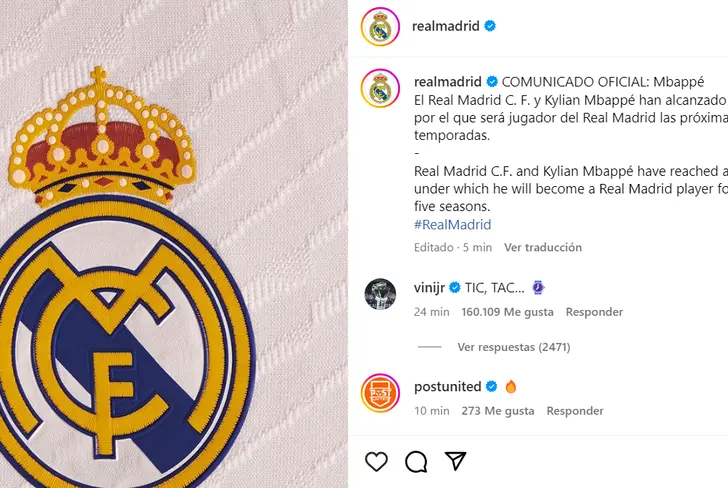The image size is (728, 488).
Task: Reply to the vinijr comment via Responder
Action: click(x=594, y=312)
